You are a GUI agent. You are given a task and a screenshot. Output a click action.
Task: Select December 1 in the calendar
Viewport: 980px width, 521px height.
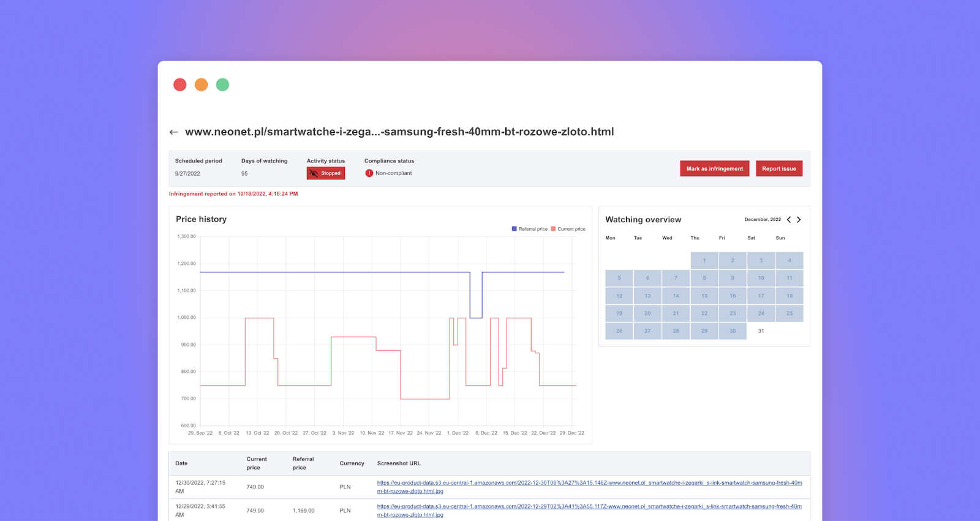704,260
